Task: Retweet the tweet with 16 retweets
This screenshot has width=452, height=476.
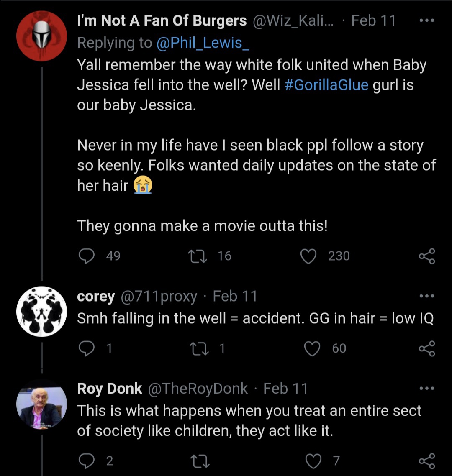Action: click(x=198, y=256)
